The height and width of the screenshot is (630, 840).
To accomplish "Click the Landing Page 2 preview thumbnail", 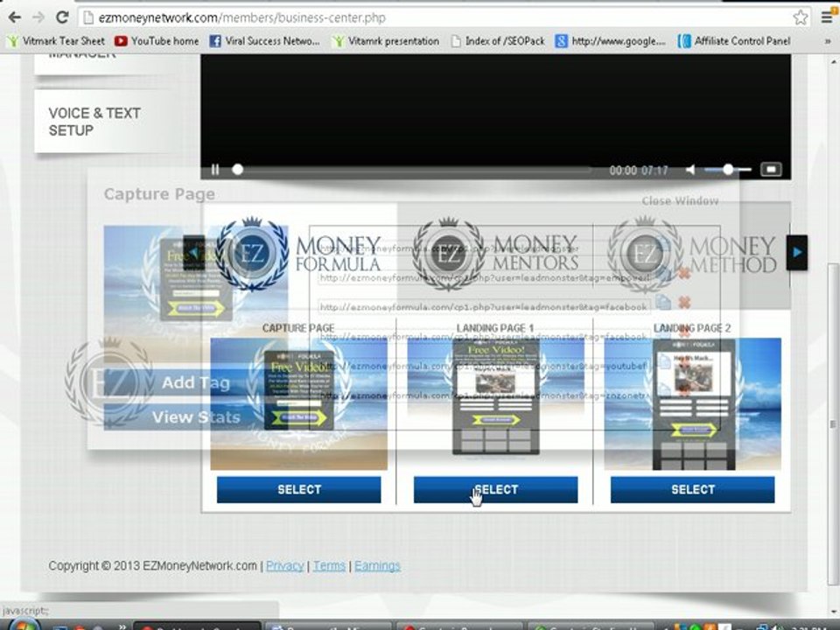I will (x=693, y=404).
